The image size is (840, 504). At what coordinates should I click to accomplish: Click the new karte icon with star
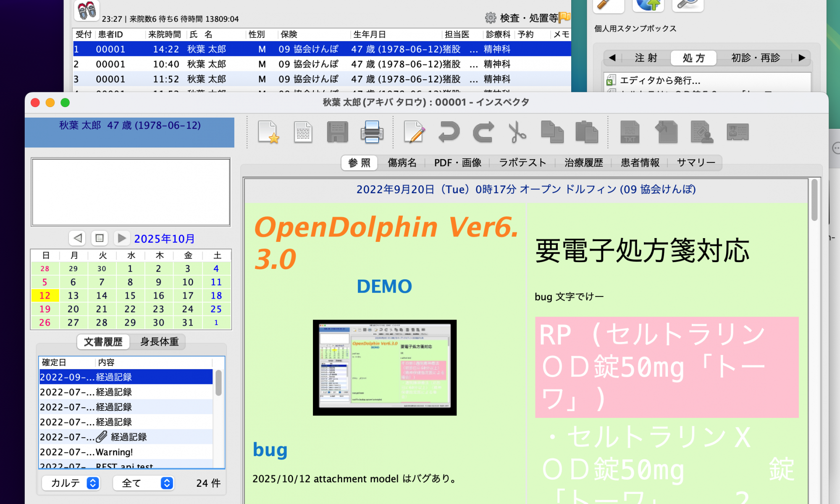click(268, 132)
